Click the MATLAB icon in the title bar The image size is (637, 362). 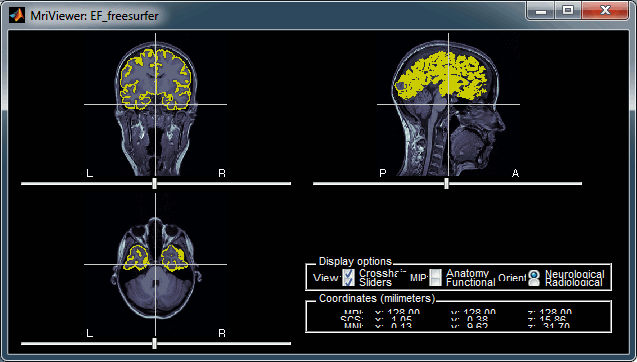(x=17, y=16)
